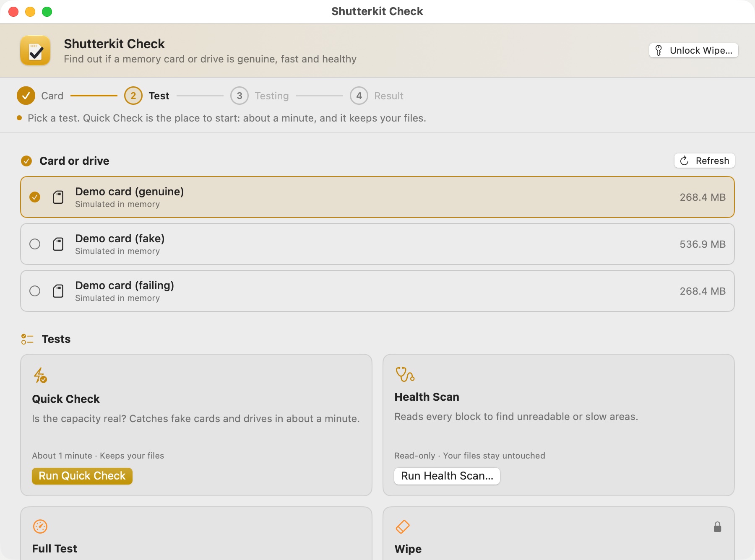Click the gauge icon for Full Test
755x560 pixels.
(40, 526)
